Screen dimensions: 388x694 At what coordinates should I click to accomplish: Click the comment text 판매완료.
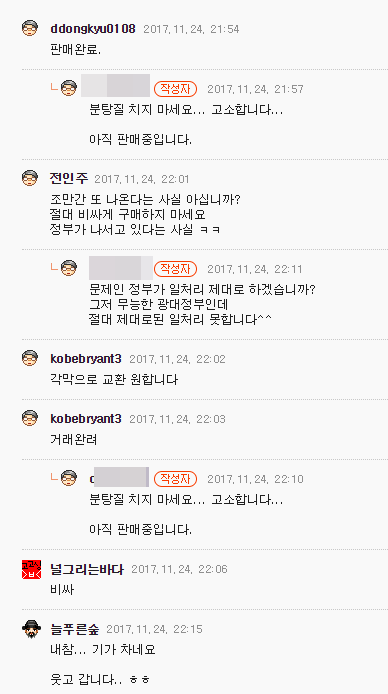[x=76, y=50]
